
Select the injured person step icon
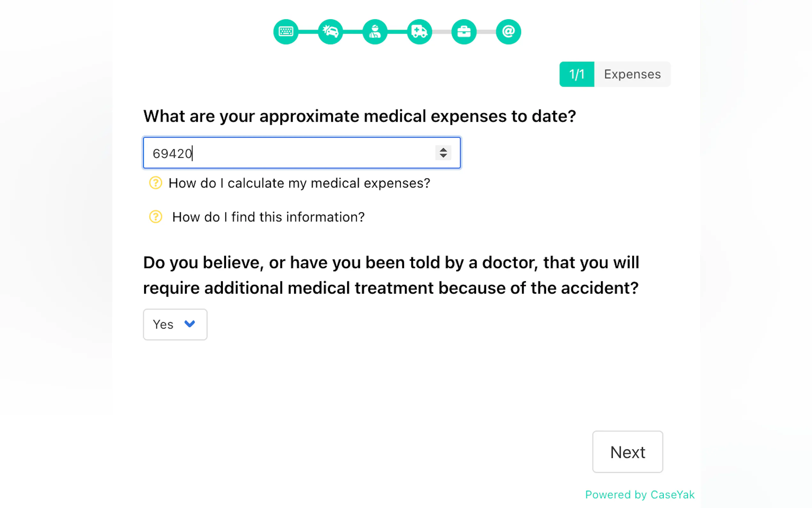coord(375,32)
